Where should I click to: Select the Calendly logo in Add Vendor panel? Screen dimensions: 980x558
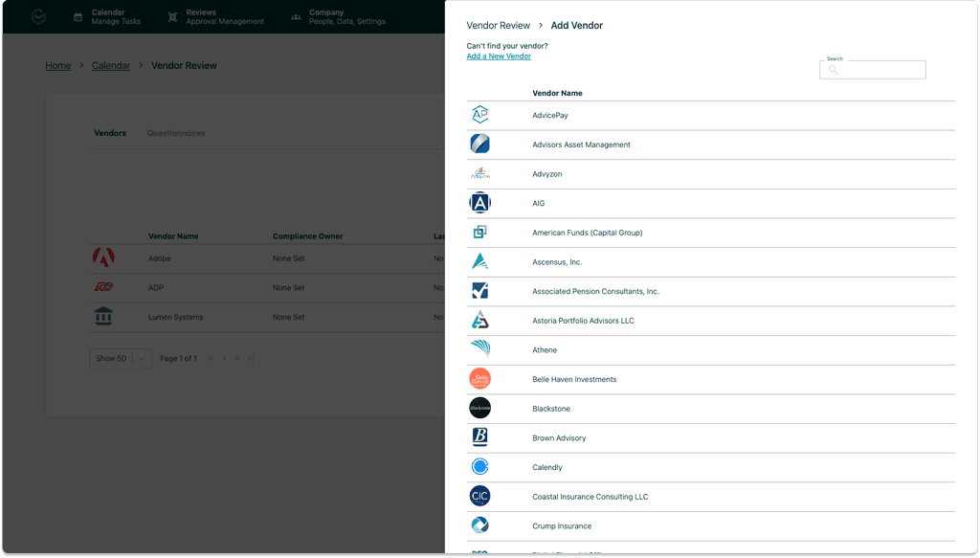[x=479, y=467]
